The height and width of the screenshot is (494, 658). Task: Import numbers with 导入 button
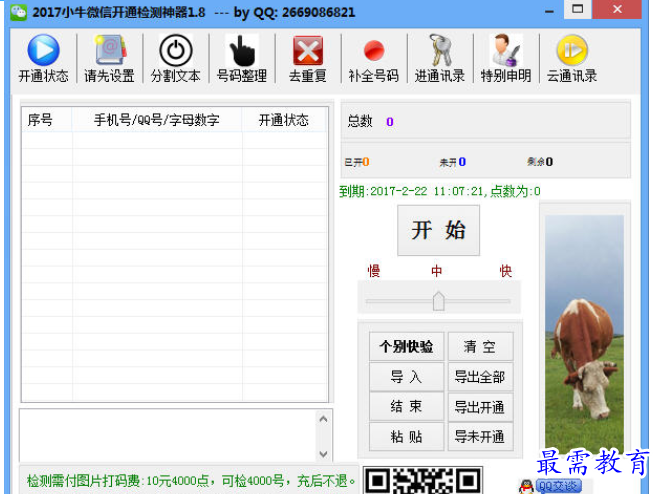[406, 376]
